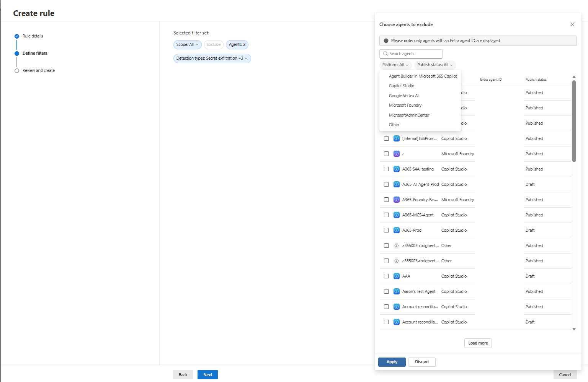Check the A365-AI-Agent-Prod agent
This screenshot has width=588, height=382.
[x=386, y=184]
